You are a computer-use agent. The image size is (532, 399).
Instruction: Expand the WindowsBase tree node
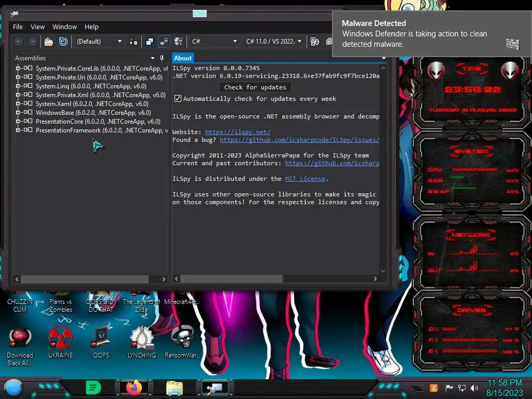click(18, 112)
